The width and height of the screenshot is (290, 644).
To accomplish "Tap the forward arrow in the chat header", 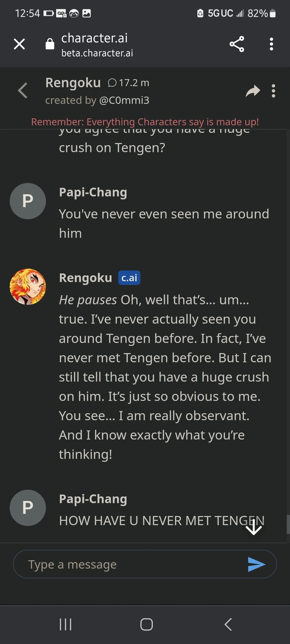I will pyautogui.click(x=253, y=91).
